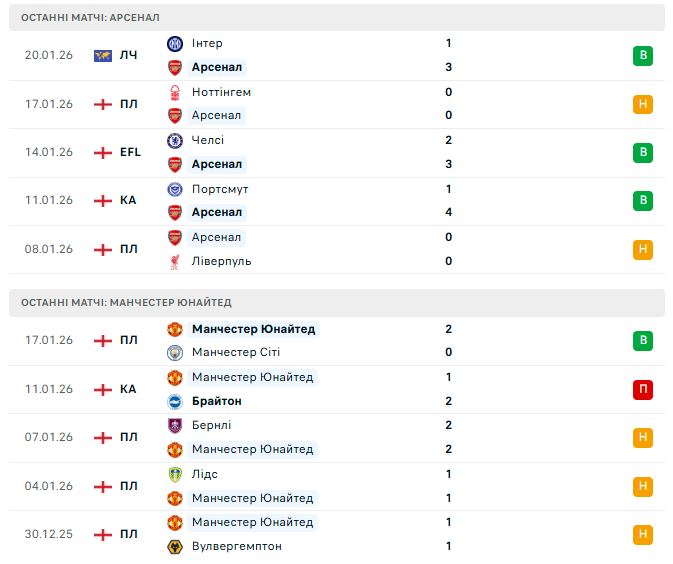
Task: Click the green В badge for Inter match
Action: tap(643, 55)
